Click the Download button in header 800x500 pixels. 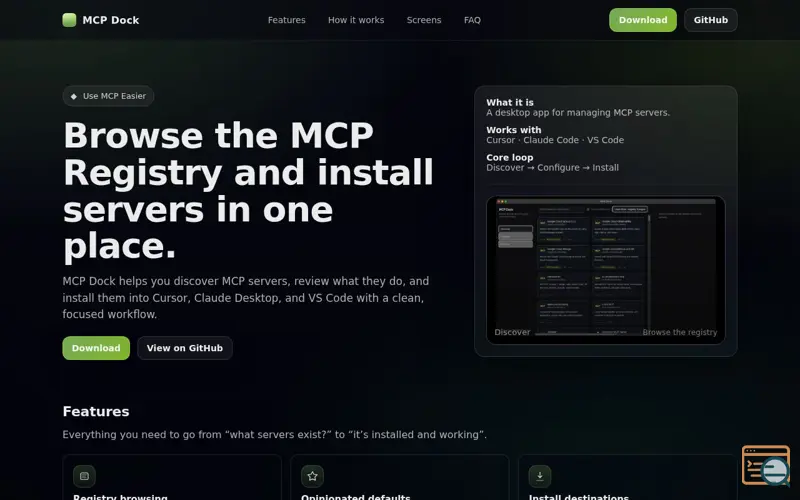pos(643,20)
